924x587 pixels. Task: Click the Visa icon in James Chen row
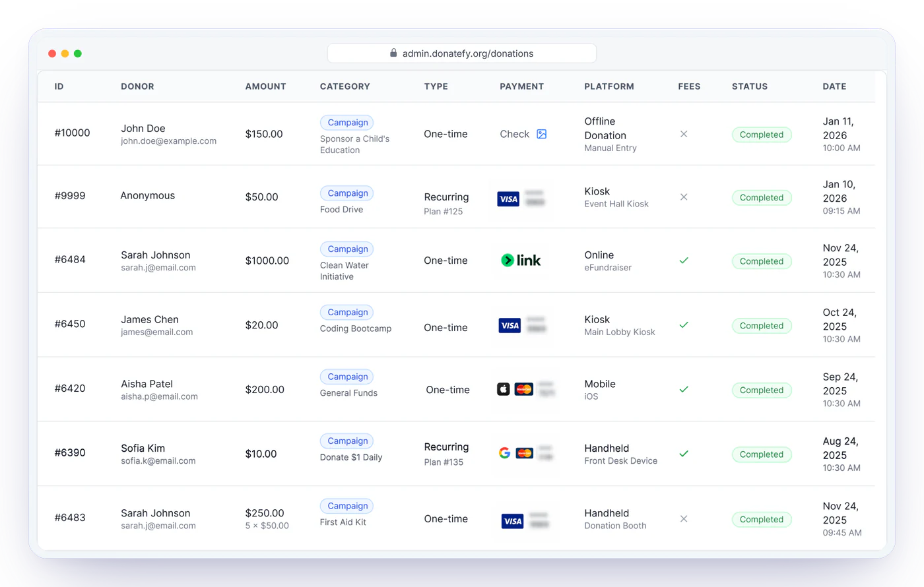click(x=510, y=325)
